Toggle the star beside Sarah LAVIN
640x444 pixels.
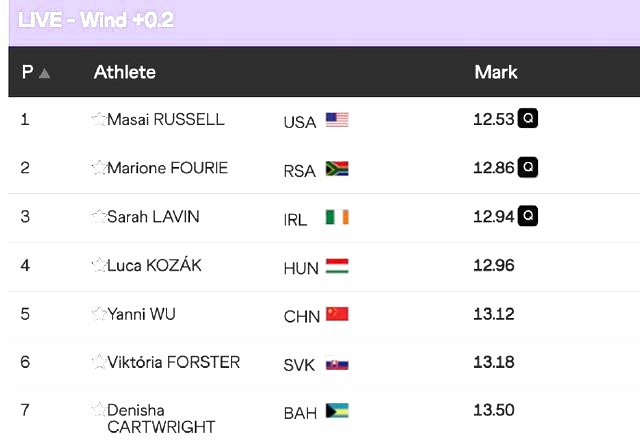click(99, 216)
